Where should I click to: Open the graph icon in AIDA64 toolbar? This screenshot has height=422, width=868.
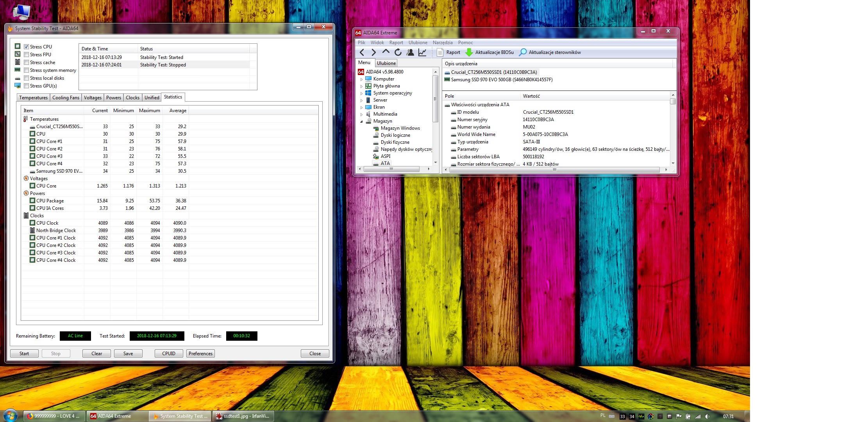pos(422,52)
